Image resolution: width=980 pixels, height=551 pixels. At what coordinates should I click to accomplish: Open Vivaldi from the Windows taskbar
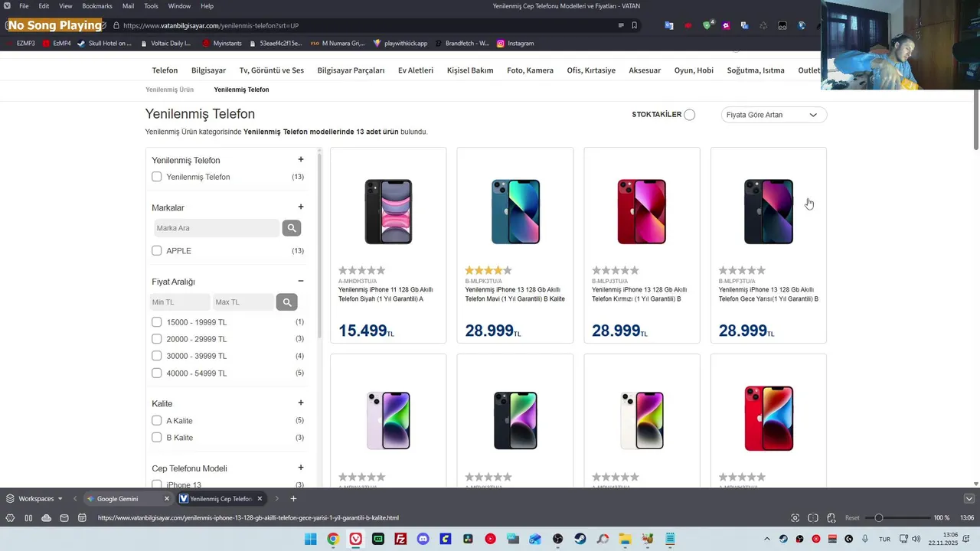coord(355,539)
